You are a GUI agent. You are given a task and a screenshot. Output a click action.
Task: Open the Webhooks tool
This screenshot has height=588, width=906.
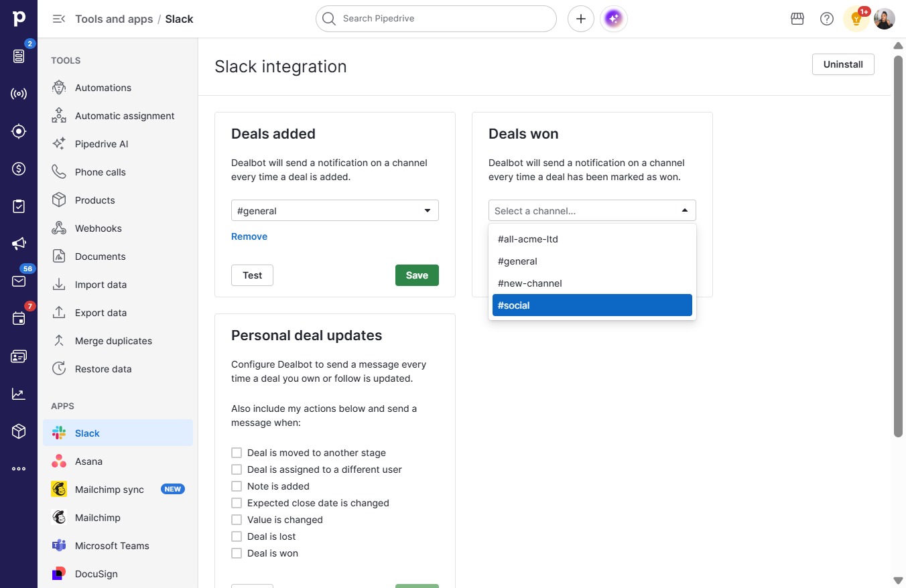point(118,228)
